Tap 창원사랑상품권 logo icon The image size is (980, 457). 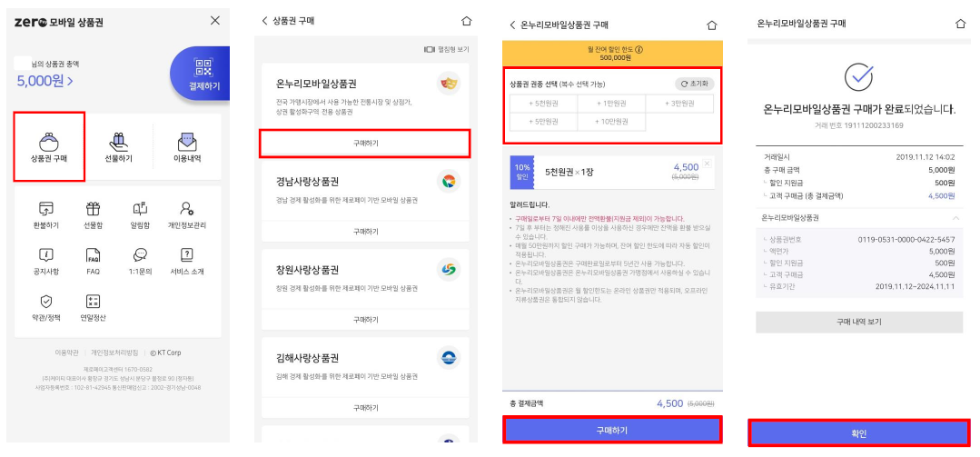[449, 270]
